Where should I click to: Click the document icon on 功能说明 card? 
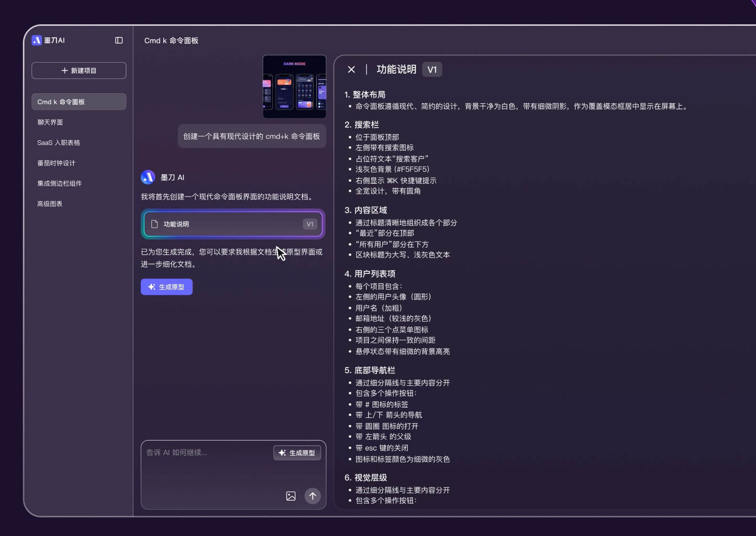155,224
